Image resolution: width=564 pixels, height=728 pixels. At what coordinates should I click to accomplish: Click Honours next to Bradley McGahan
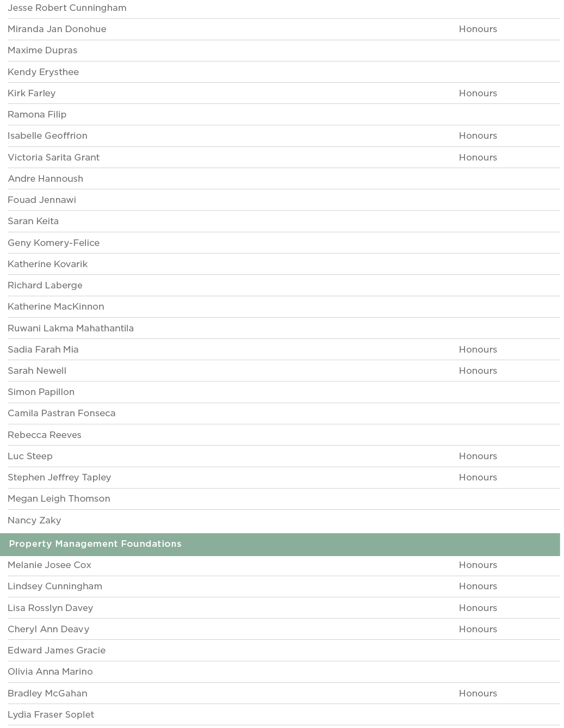(x=478, y=693)
